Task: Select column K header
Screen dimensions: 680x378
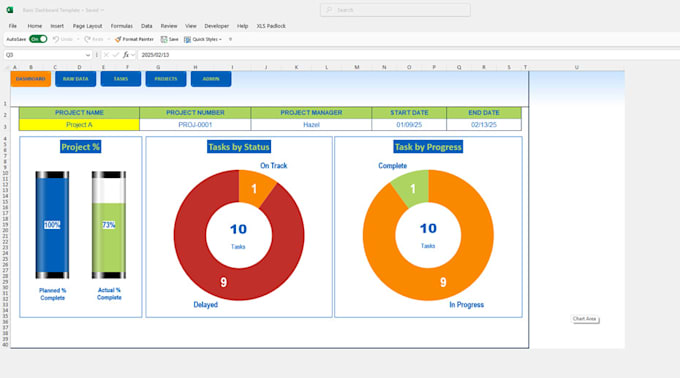Action: [296, 67]
